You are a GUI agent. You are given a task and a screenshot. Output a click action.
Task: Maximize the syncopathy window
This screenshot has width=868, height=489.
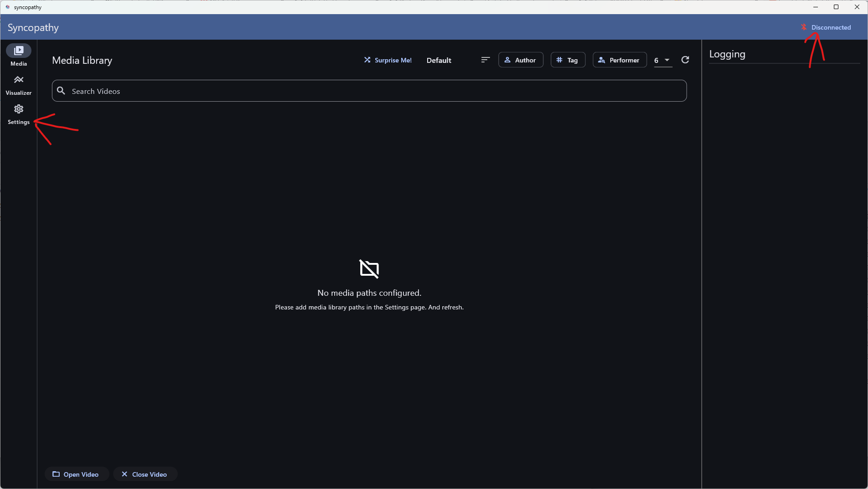pos(836,7)
